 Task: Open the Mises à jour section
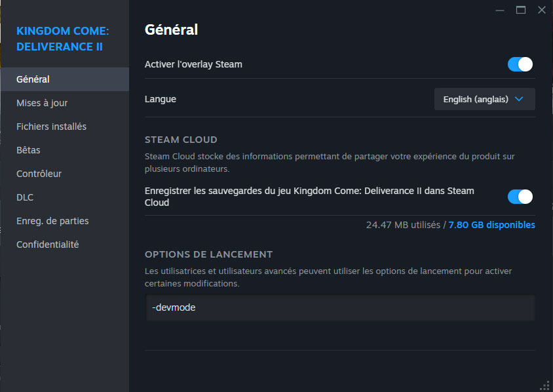click(65, 103)
